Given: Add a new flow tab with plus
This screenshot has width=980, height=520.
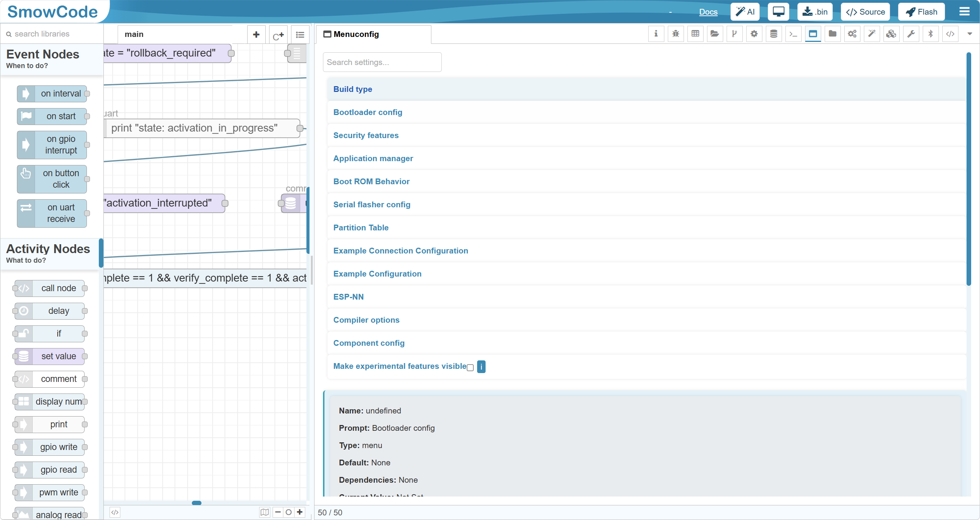Looking at the screenshot, I should coord(256,35).
